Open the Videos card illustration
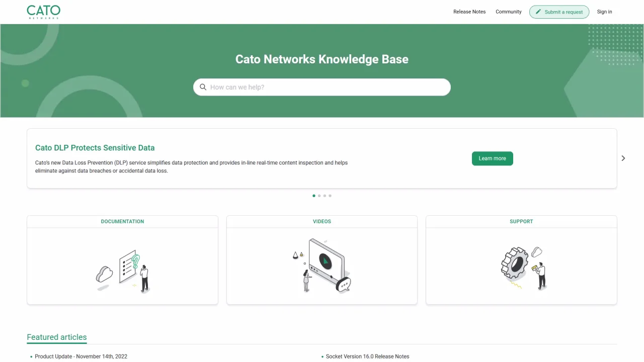Viewport: 644px width, 362px height. 322,265
